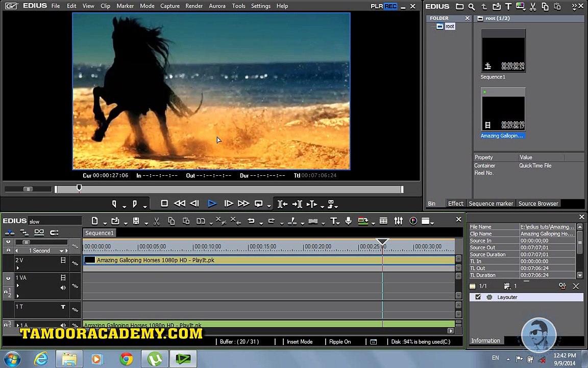
Task: Click the Vectorscope/Waveform icon
Action: click(413, 221)
